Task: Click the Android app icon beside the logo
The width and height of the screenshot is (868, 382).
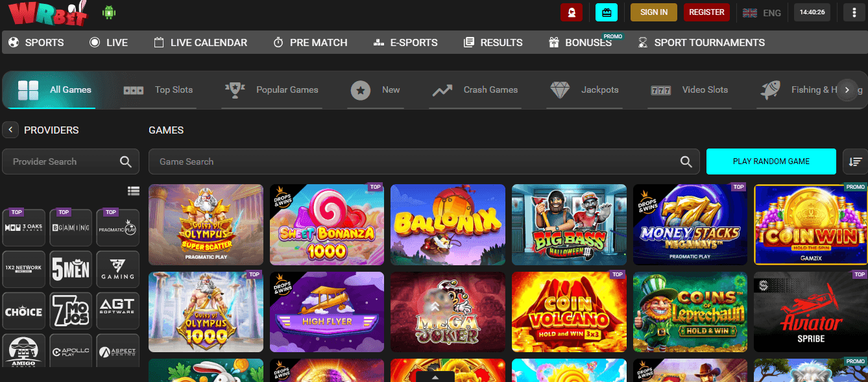Action: click(x=109, y=12)
